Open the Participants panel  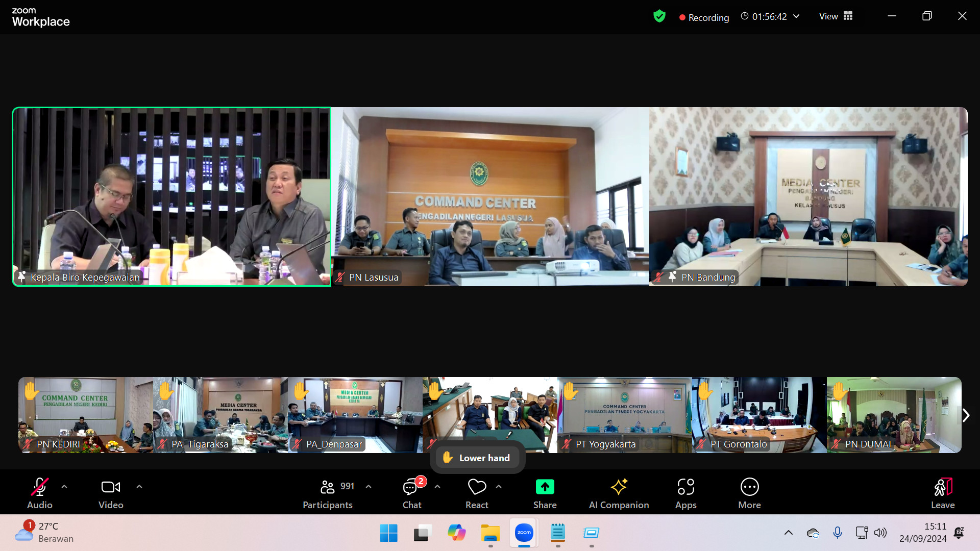pyautogui.click(x=328, y=493)
